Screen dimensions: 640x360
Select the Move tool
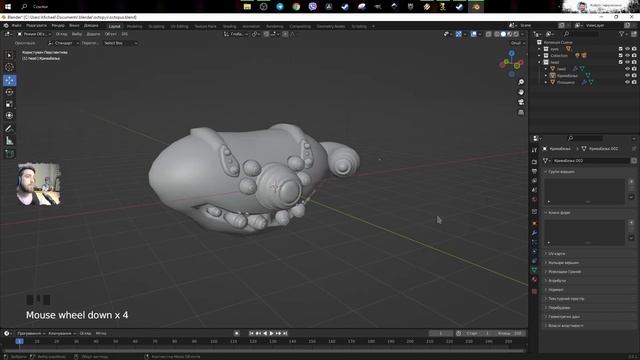(9, 80)
